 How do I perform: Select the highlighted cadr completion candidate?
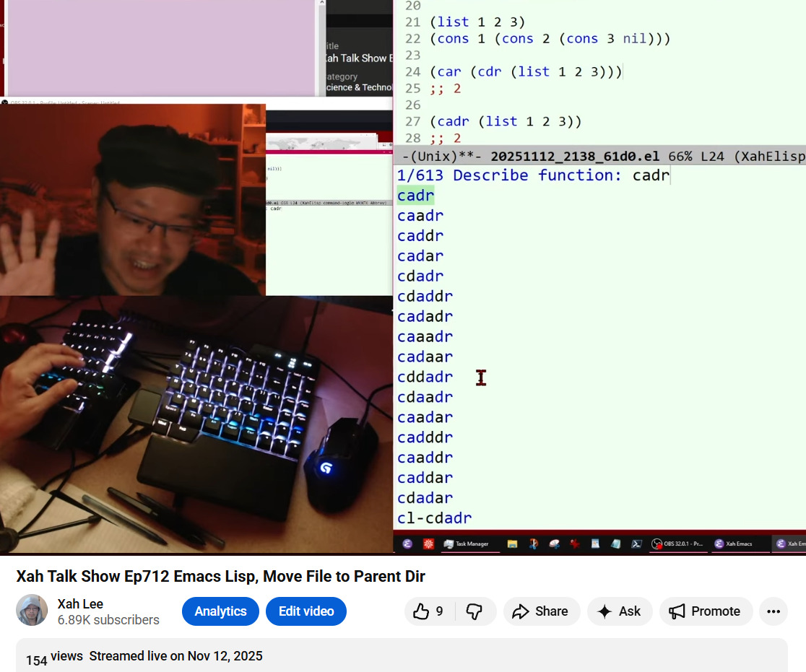[x=416, y=196]
